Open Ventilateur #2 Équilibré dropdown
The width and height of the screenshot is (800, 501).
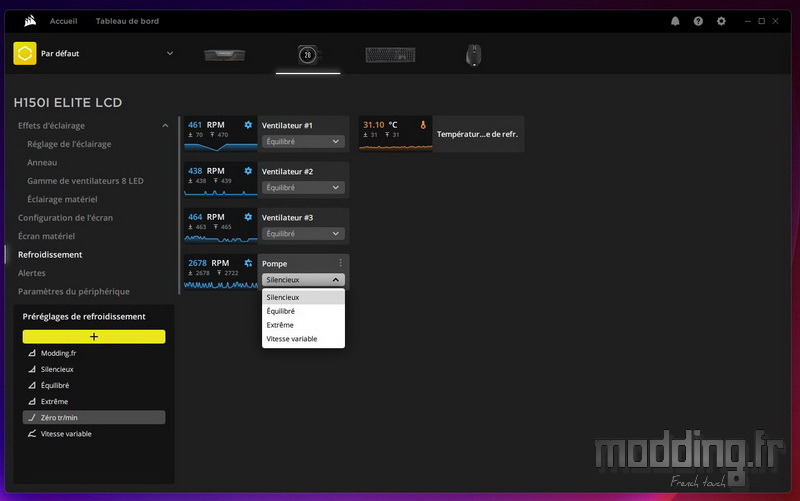pyautogui.click(x=303, y=187)
